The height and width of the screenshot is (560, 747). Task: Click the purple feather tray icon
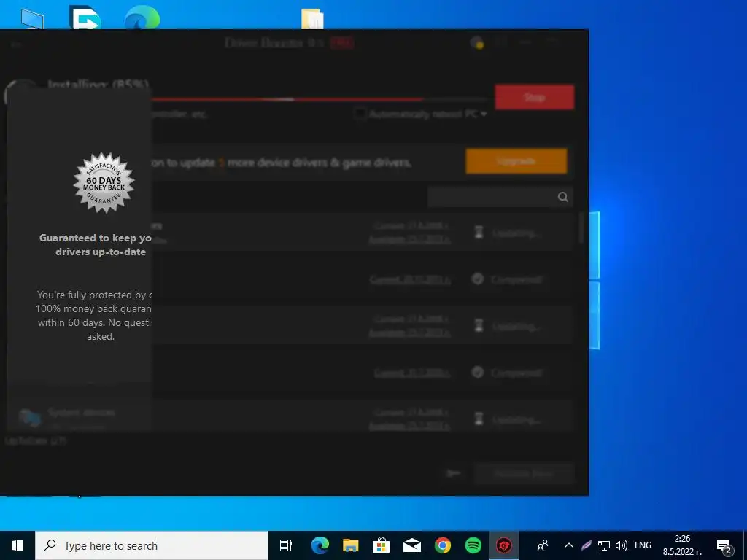(587, 545)
